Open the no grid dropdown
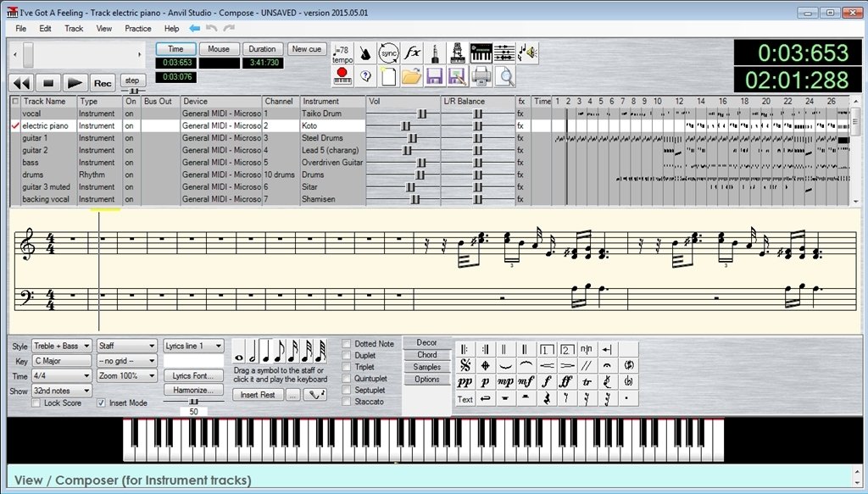 [127, 361]
